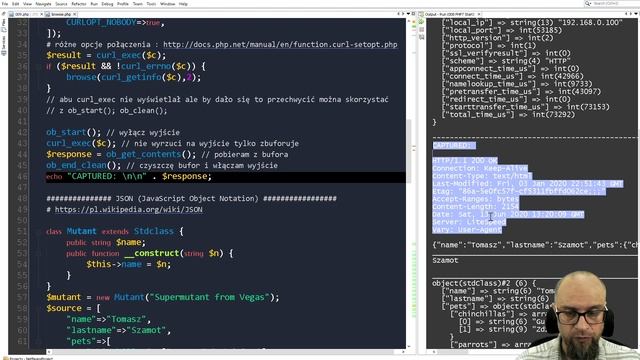Switch to the browse.php editor tab
640x360 pixels.
click(61, 14)
